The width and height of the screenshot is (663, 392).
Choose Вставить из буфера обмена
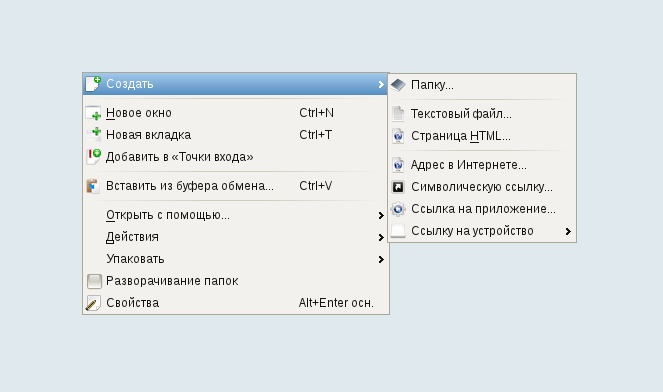tap(236, 186)
